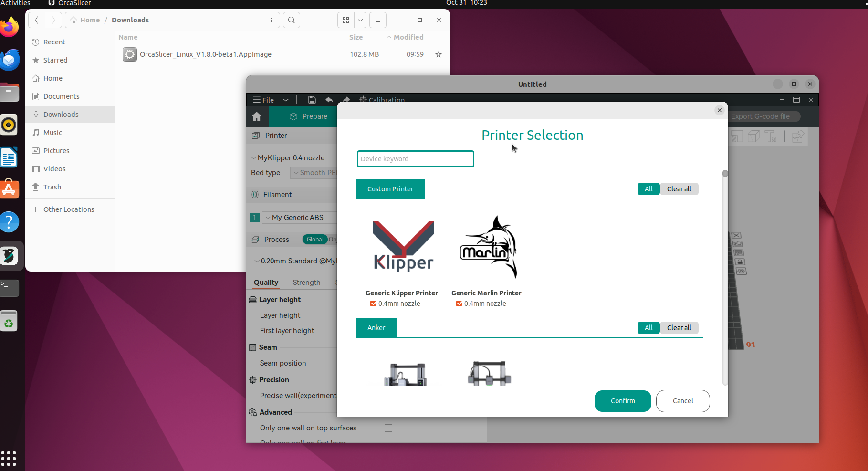This screenshot has width=868, height=471.
Task: Click the Device keyword search field
Action: [x=415, y=159]
